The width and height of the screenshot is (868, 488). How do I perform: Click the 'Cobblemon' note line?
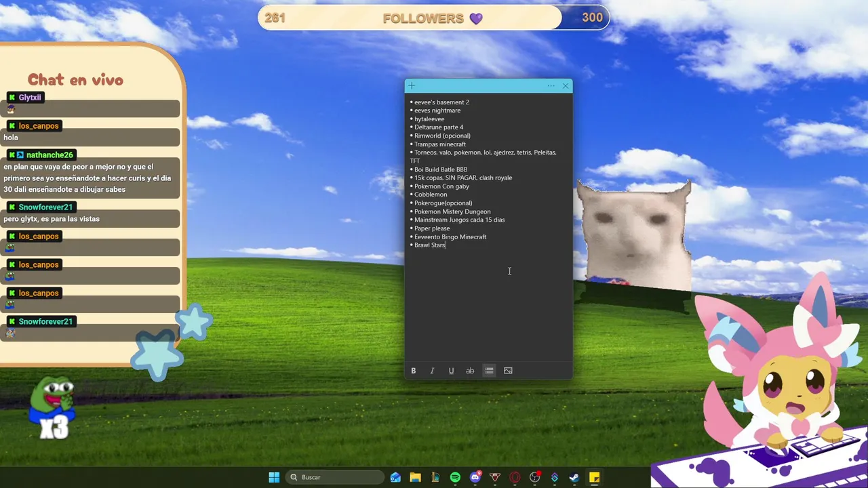pyautogui.click(x=431, y=195)
